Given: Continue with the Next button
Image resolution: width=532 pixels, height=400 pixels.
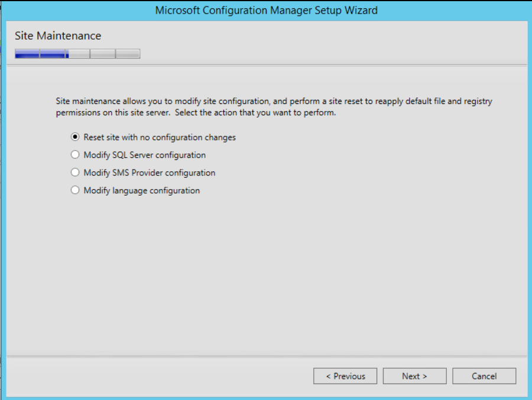Looking at the screenshot, I should (x=414, y=376).
